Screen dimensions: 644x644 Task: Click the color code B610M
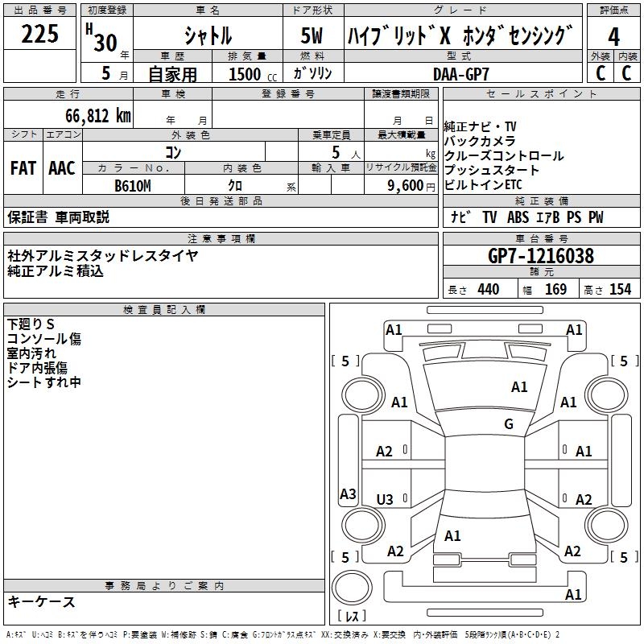tap(132, 184)
